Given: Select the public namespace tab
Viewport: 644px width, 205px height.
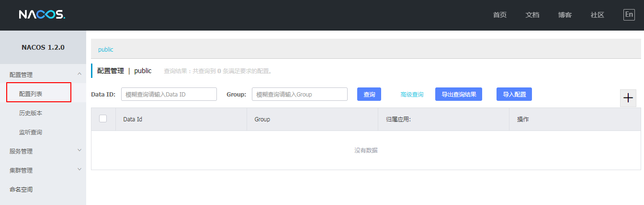Looking at the screenshot, I should (106, 49).
